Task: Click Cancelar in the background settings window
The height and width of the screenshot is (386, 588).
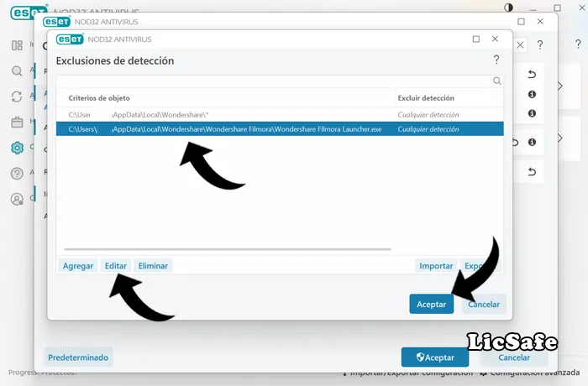Action: tap(514, 357)
